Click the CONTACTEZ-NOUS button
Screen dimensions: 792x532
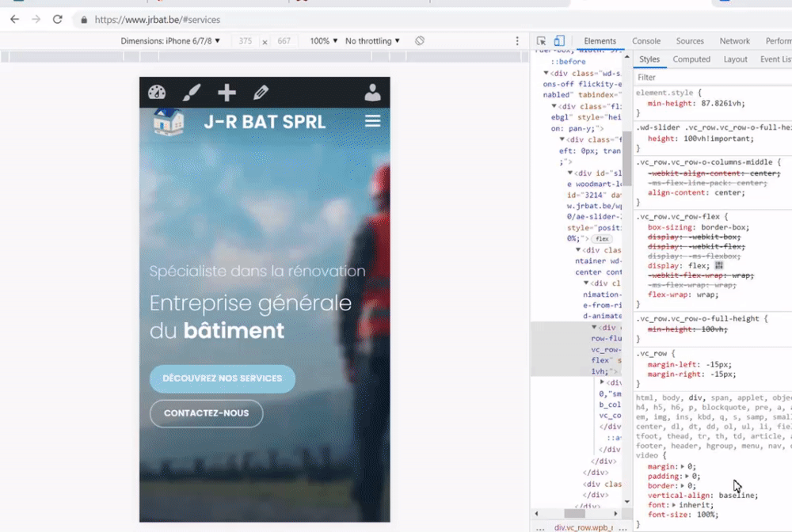pyautogui.click(x=206, y=413)
